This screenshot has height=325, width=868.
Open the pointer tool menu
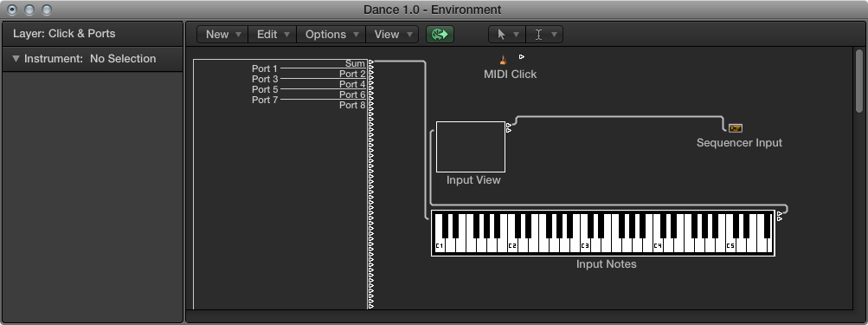[507, 35]
